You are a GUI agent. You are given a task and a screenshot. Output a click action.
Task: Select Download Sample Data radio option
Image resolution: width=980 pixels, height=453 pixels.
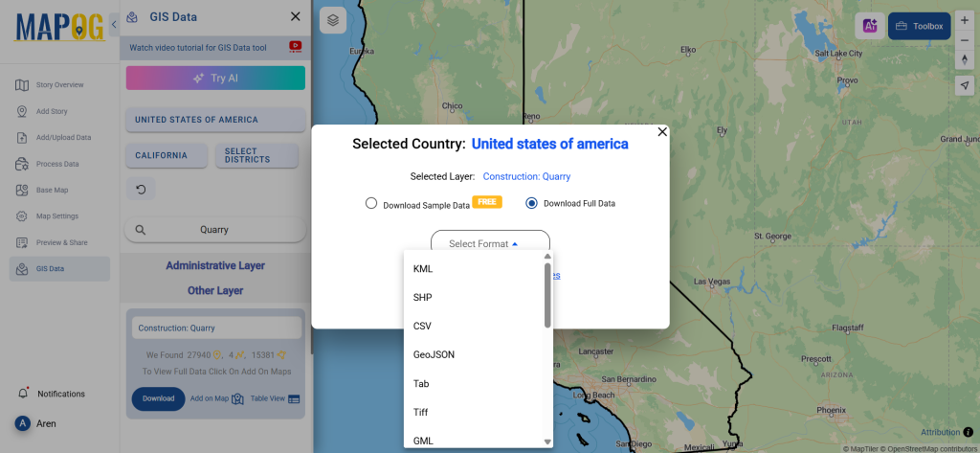(x=371, y=204)
